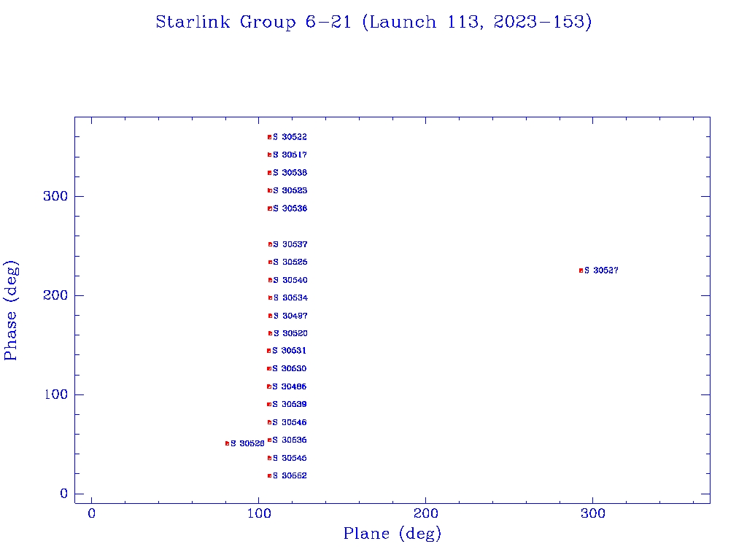Select the 'S 30517' satellite label
Viewport: 747px width, 560px height.
(x=290, y=155)
